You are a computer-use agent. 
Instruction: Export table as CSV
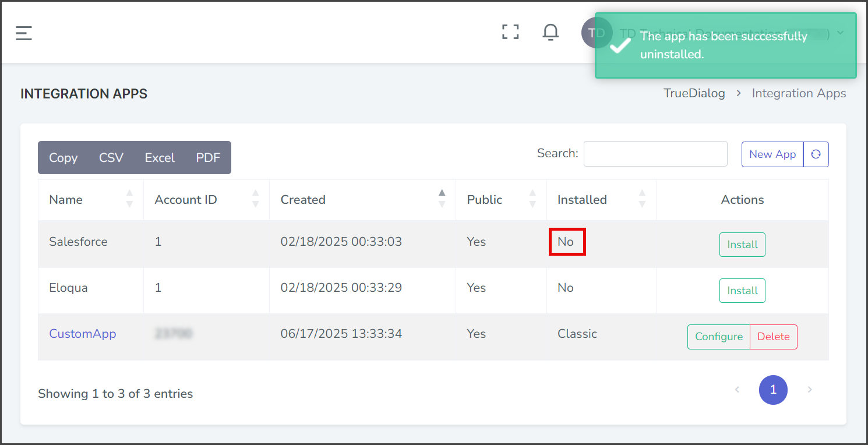[x=111, y=158]
